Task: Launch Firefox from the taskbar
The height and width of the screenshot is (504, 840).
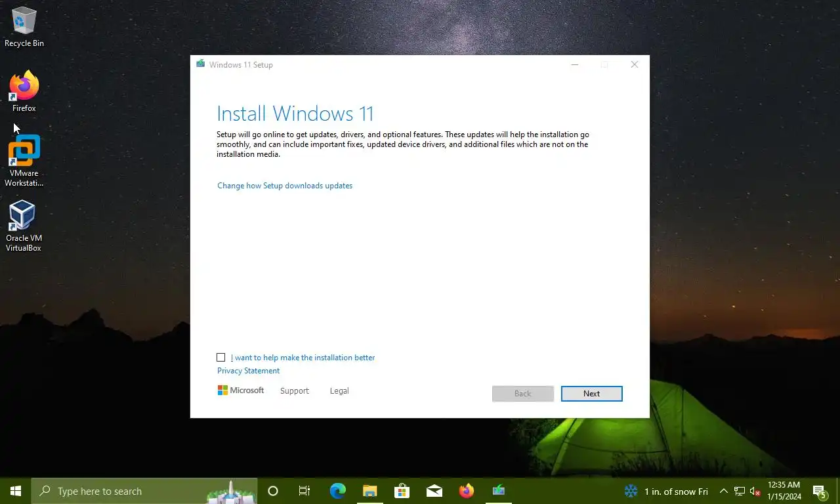Action: pyautogui.click(x=466, y=491)
